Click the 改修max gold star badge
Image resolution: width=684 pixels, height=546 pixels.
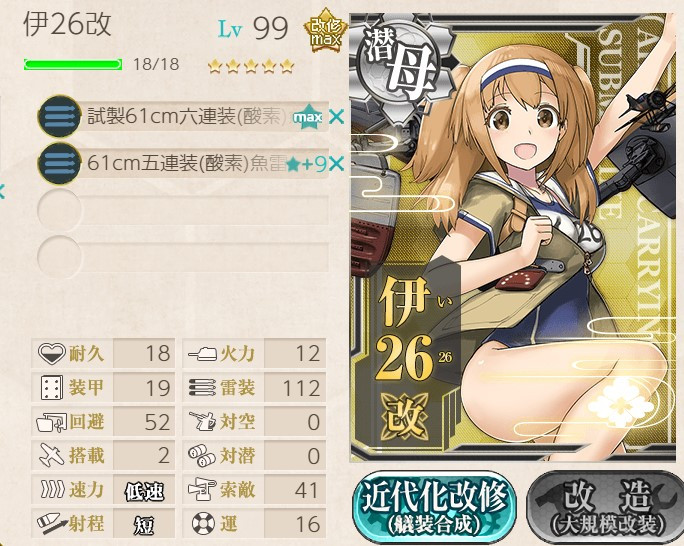(x=325, y=31)
